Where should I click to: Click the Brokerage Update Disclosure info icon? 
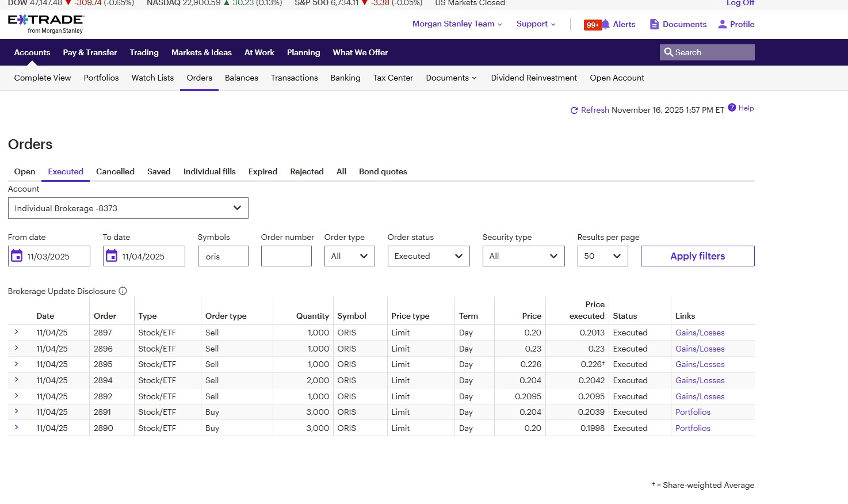tap(123, 291)
